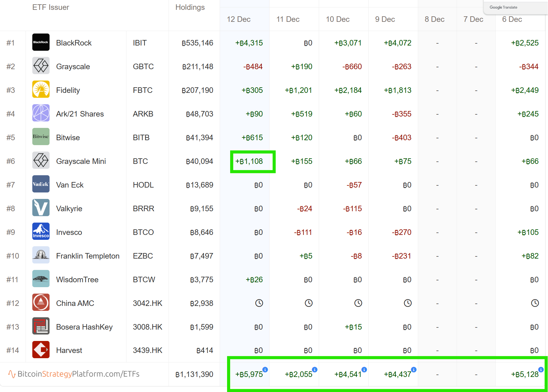Select the 10 Dec column header
Image resolution: width=548 pixels, height=392 pixels.
[338, 19]
